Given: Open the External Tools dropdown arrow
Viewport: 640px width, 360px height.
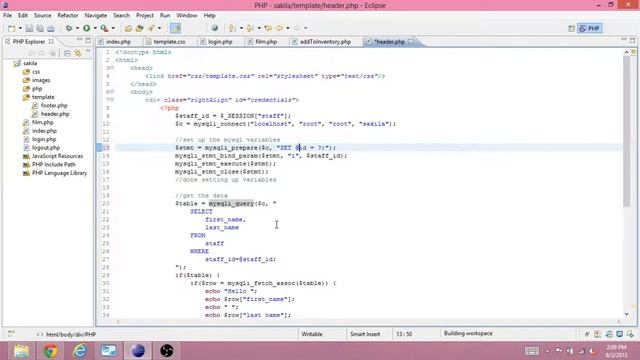Looking at the screenshot, I should point(113,28).
